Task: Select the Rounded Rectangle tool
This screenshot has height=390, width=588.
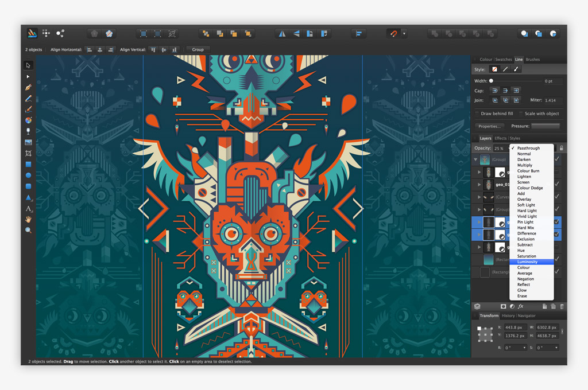Action: (x=28, y=186)
